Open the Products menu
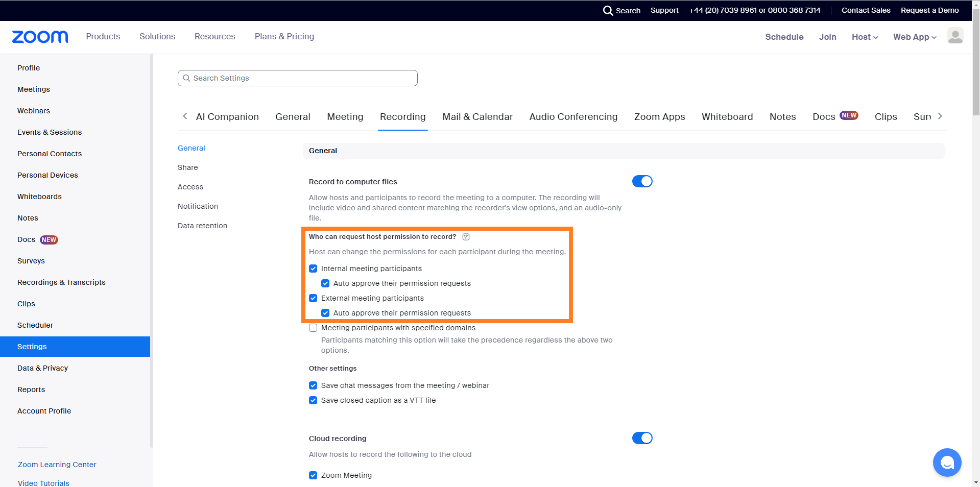Image resolution: width=980 pixels, height=487 pixels. coord(103,36)
